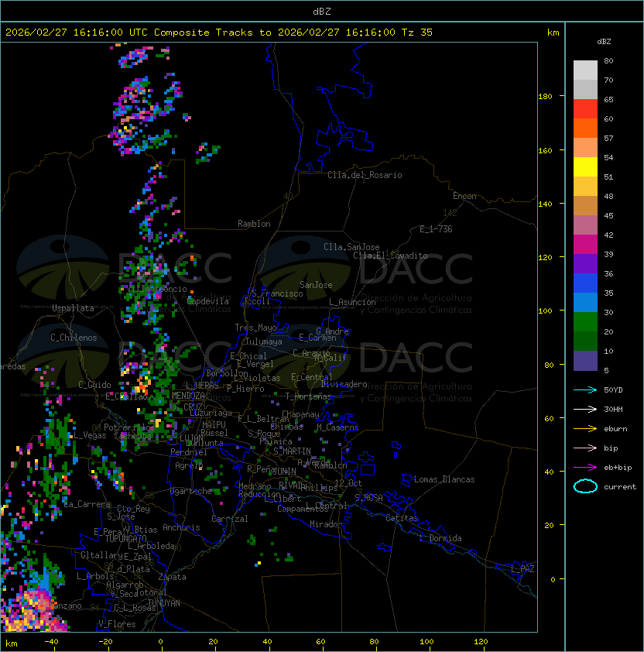Click the magenta eb+bip arrow in legend
This screenshot has width=644, height=652.
(585, 468)
